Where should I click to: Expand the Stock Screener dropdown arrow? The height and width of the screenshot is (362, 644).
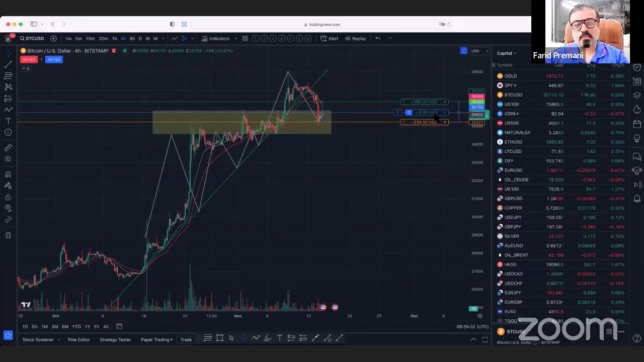pyautogui.click(x=58, y=340)
